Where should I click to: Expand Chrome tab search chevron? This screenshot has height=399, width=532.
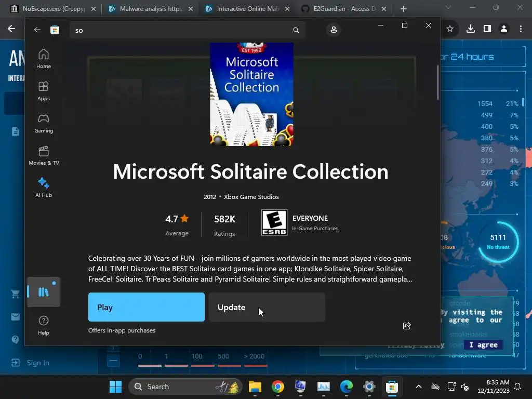[448, 7]
